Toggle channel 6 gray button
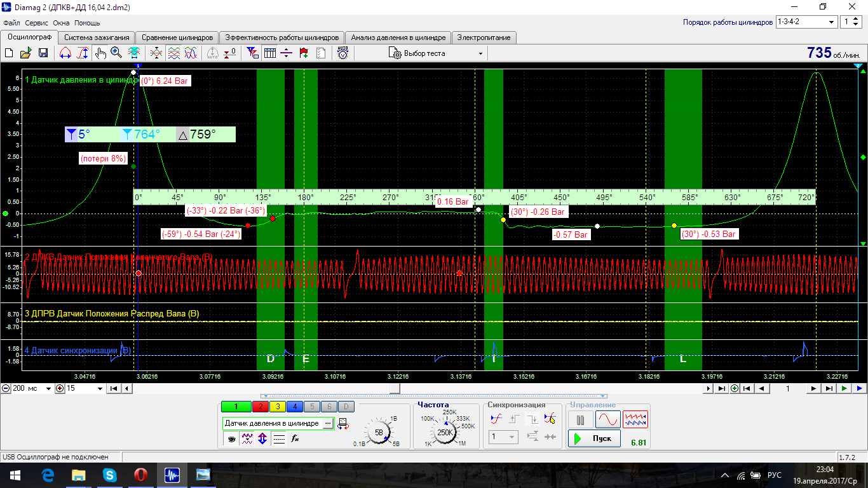This screenshot has width=868, height=488. (x=329, y=407)
